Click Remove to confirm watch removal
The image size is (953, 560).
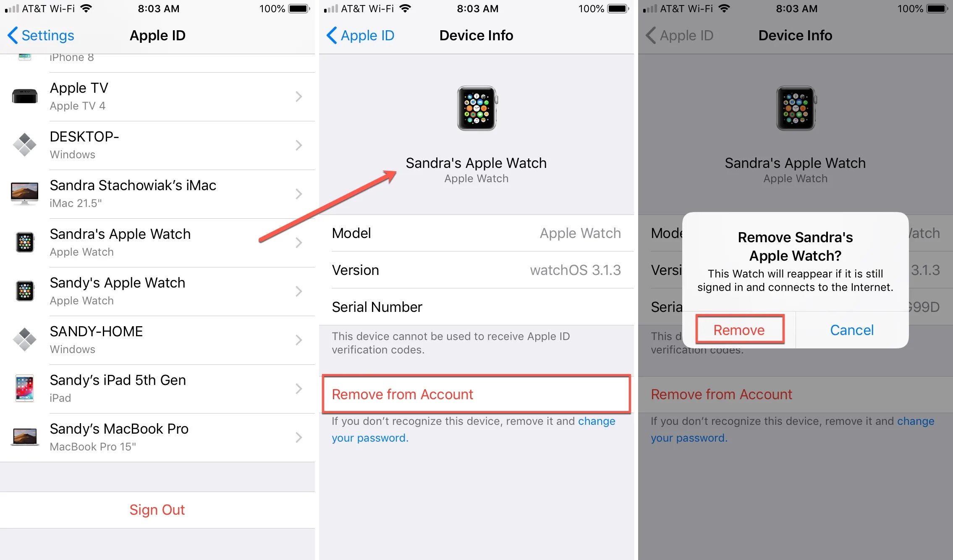[738, 330]
